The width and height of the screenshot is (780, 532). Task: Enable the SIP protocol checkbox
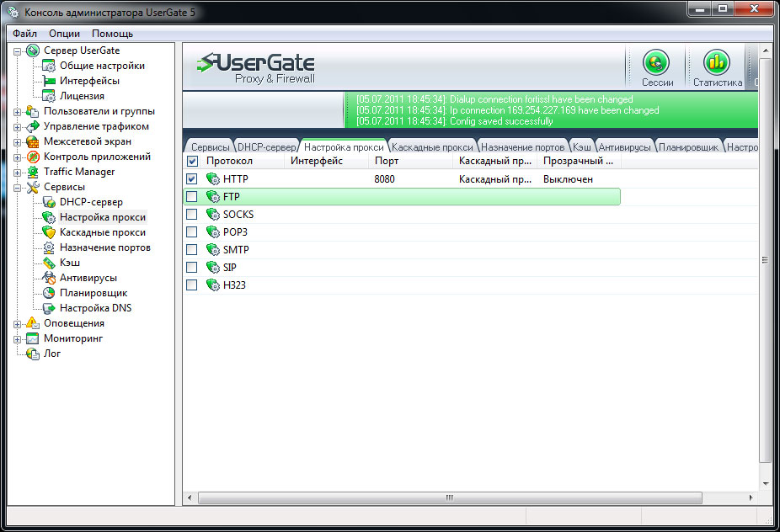(x=191, y=268)
